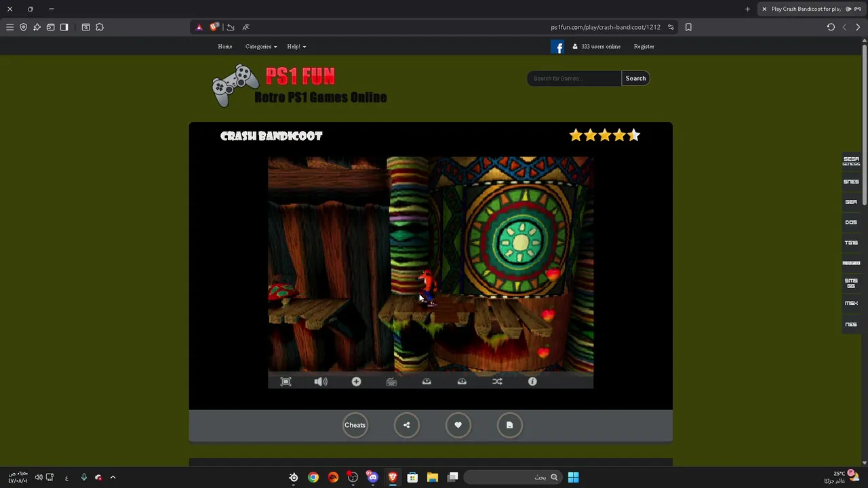Open the Cheats button
This screenshot has width=868, height=488.
(x=355, y=425)
